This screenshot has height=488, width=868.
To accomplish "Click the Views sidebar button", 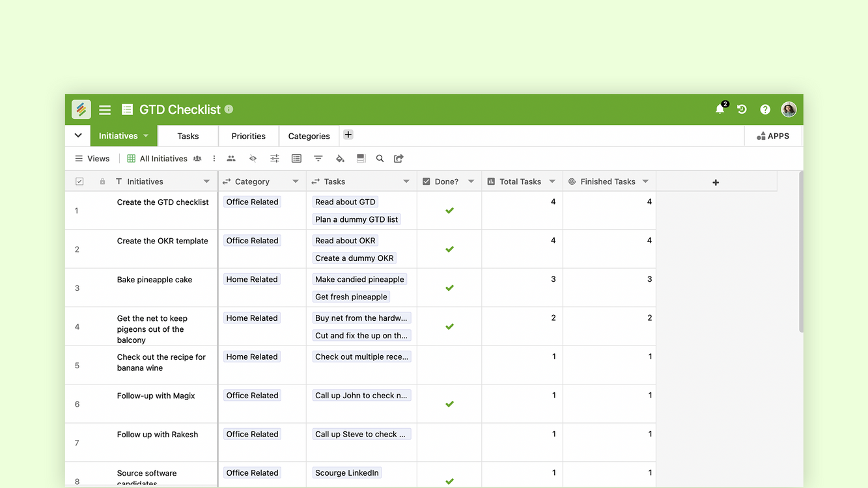I will pos(92,158).
